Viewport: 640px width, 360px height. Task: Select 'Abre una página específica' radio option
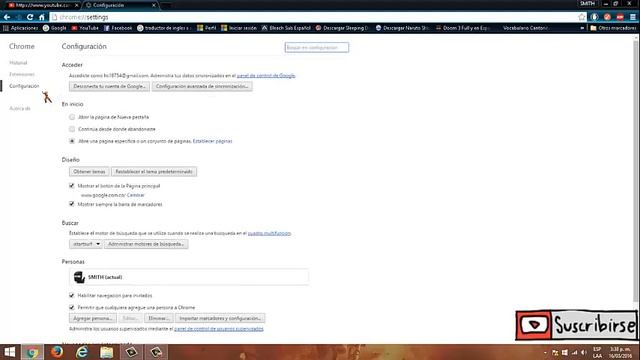click(72, 141)
